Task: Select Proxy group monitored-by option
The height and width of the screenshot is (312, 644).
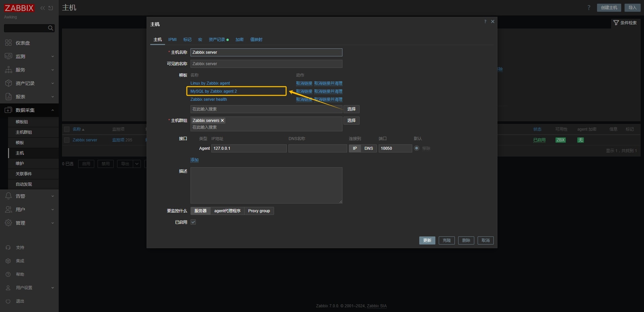Action: (x=259, y=211)
